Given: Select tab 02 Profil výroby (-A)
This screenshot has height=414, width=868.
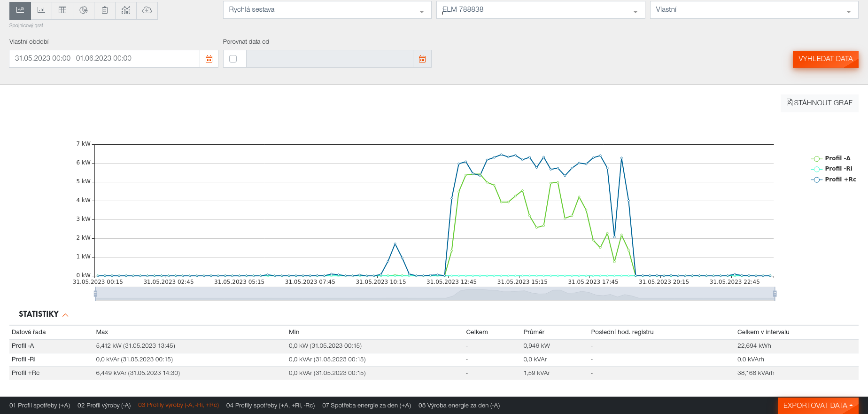Looking at the screenshot, I should pos(104,406).
